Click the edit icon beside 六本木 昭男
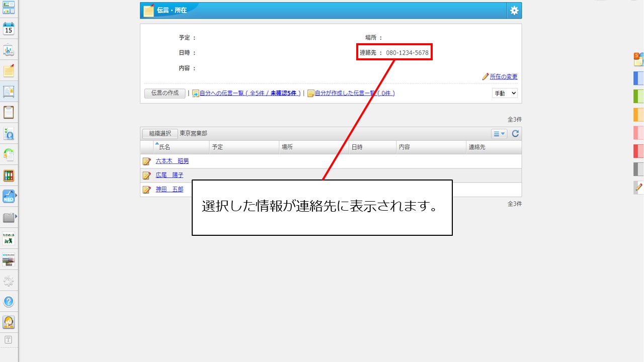644x362 pixels. click(146, 161)
